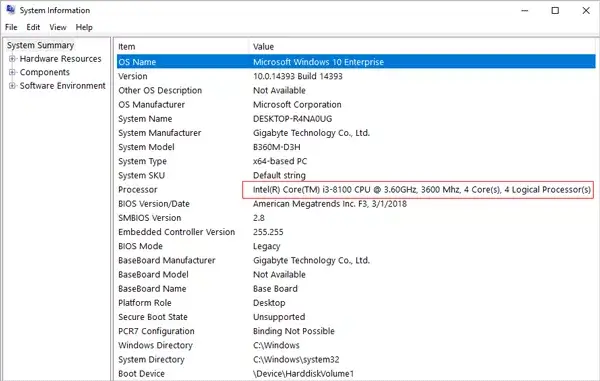Click the 10.0.14393 Build 14393 value

point(298,76)
